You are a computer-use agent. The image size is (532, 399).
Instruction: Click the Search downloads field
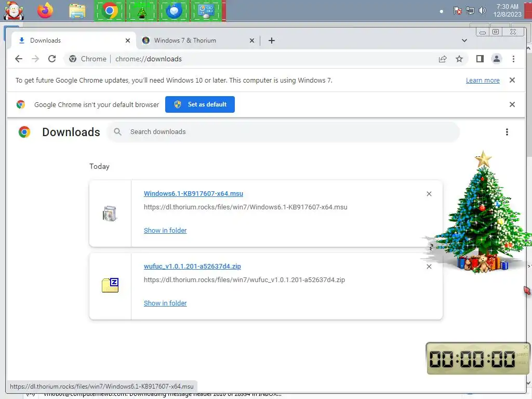283,131
